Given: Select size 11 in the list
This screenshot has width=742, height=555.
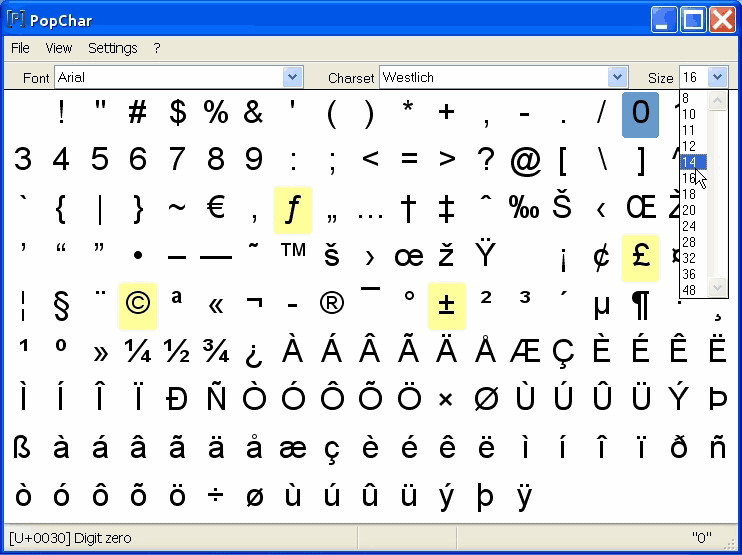Looking at the screenshot, I should [694, 130].
